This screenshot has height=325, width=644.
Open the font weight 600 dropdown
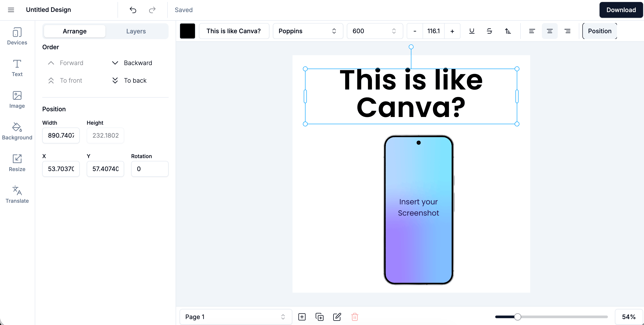375,31
